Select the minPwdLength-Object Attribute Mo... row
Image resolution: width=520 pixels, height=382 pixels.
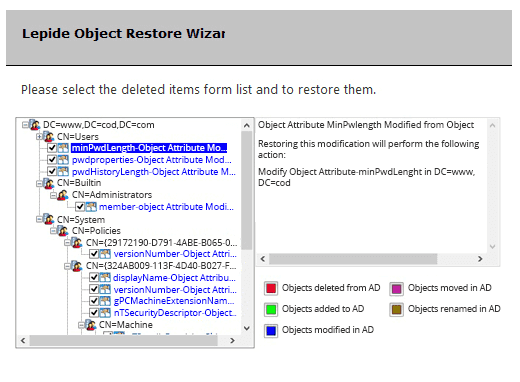point(149,148)
